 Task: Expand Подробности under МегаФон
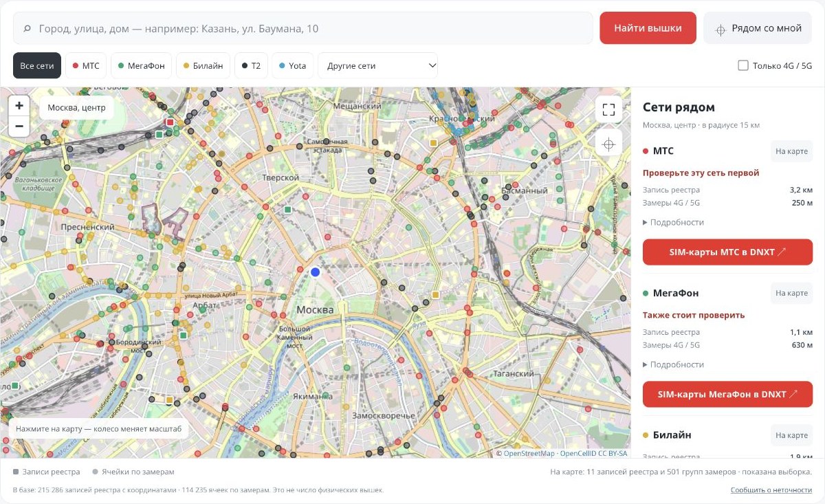click(674, 364)
